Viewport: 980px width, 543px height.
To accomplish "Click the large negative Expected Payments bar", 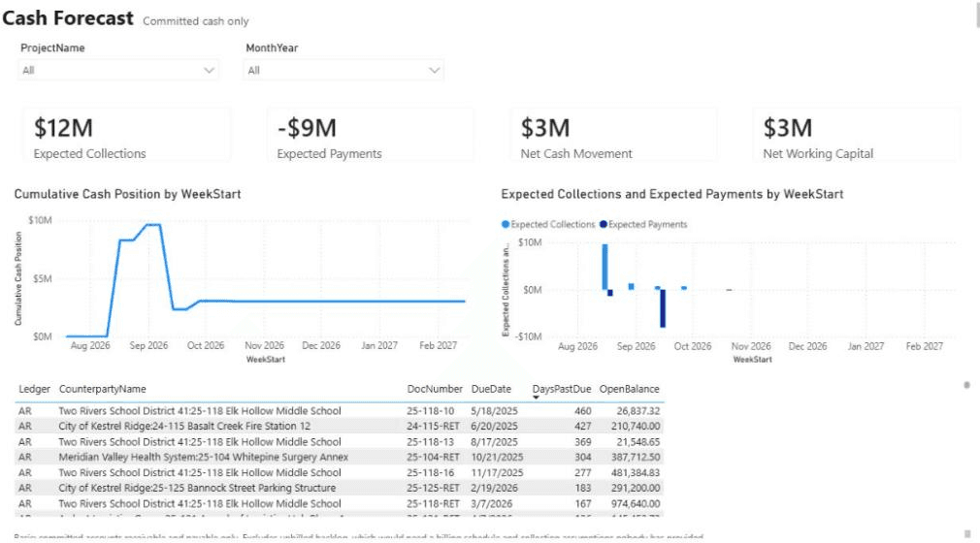I will pyautogui.click(x=663, y=308).
